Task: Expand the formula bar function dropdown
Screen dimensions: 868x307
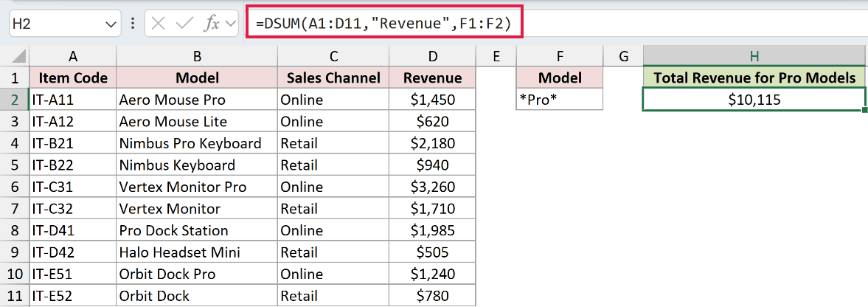Action: tap(231, 24)
